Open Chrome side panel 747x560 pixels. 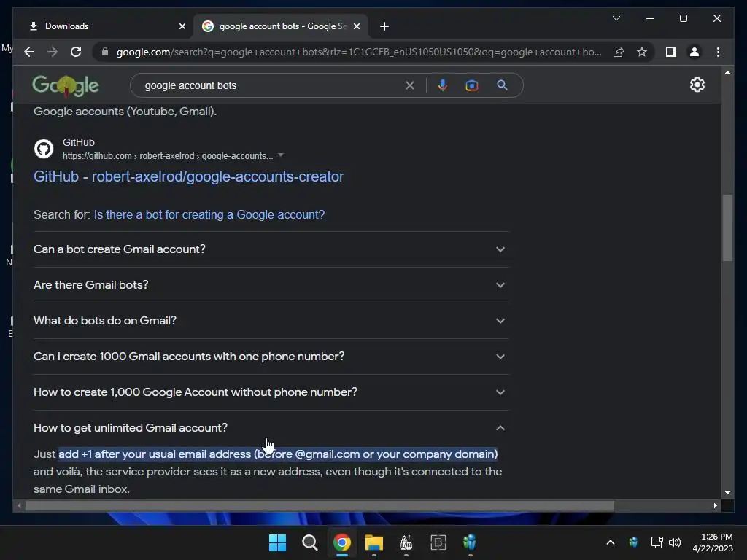click(671, 52)
